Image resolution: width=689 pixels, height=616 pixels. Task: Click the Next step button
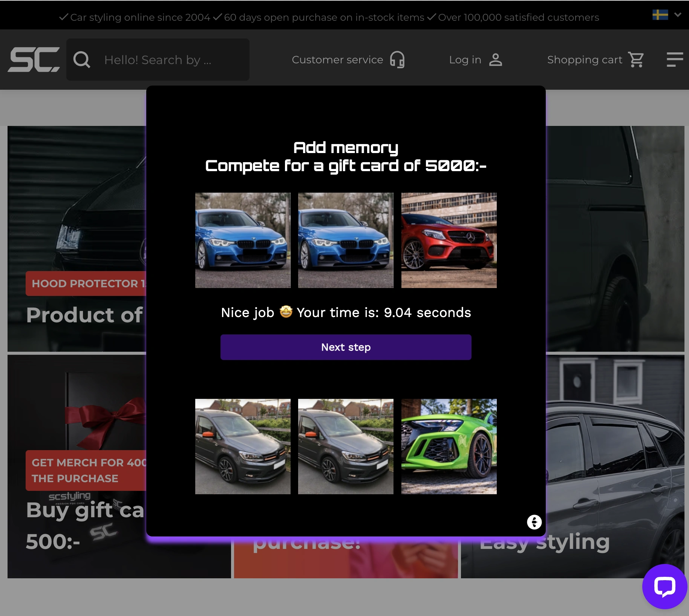(x=346, y=347)
